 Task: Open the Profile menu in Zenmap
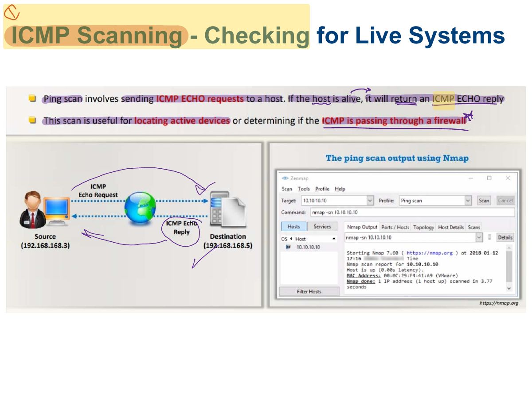click(x=322, y=189)
